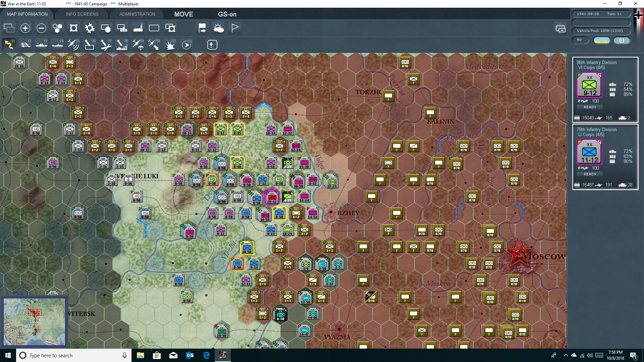Click the square target-frame icon

(x=73, y=28)
